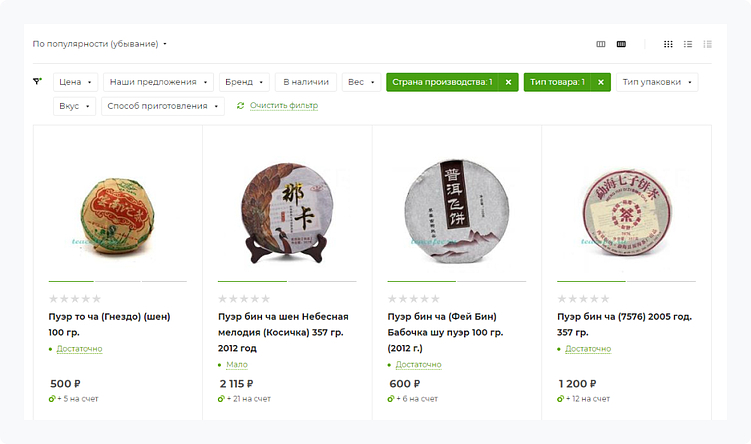Click the Фэй Бин tea cake image
Viewport: 751px width, 444px height.
tap(456, 203)
